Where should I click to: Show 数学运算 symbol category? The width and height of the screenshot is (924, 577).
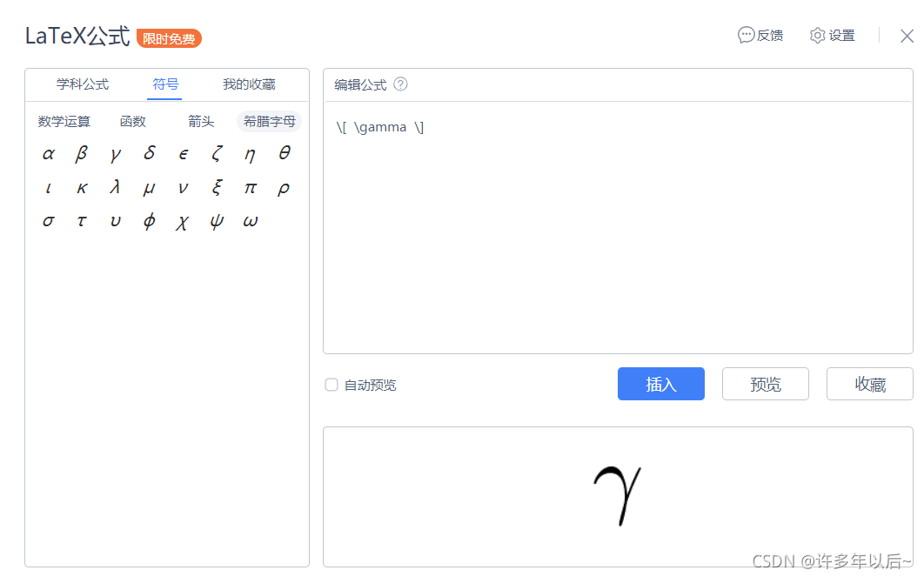tap(64, 122)
